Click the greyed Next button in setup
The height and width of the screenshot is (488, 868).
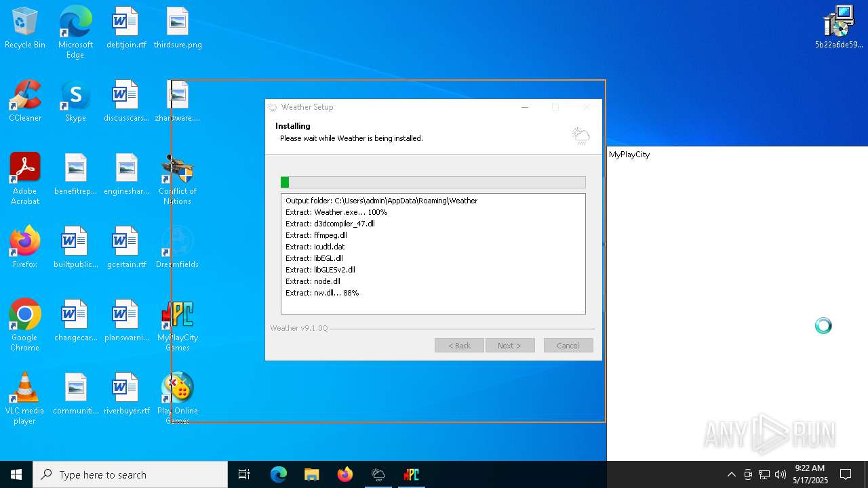tap(510, 346)
